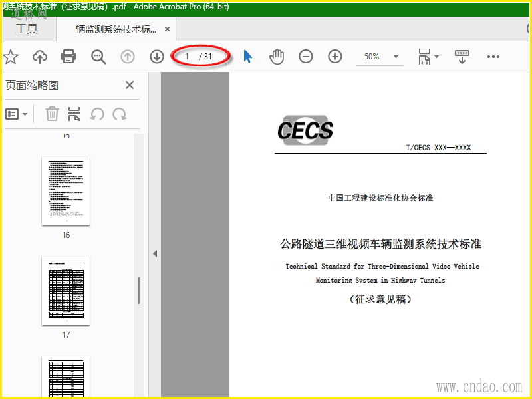Select the partly visible page 18 thumbnail

pos(66,376)
